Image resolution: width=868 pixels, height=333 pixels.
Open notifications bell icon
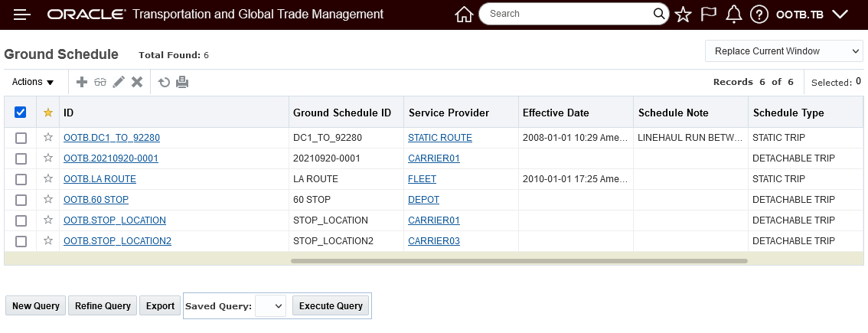pyautogui.click(x=734, y=14)
